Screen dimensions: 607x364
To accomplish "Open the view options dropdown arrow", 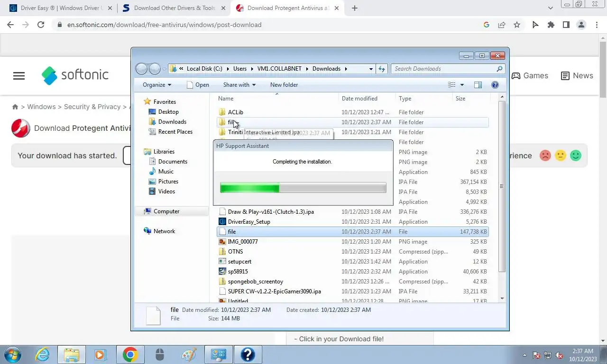I will tap(462, 85).
